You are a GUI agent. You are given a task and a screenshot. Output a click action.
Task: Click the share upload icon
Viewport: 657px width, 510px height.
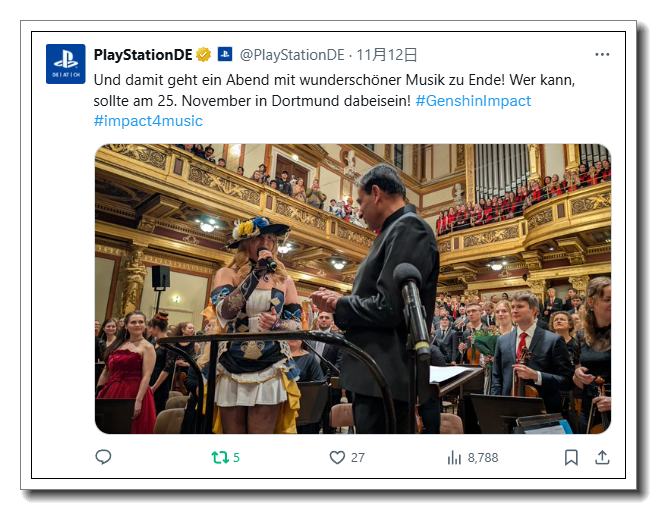tap(602, 457)
